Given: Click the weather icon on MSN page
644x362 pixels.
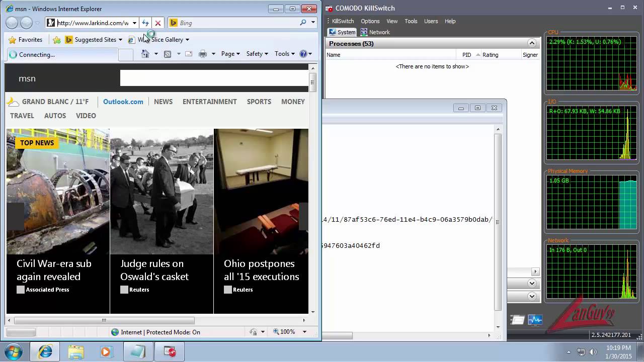Looking at the screenshot, I should pos(13,102).
